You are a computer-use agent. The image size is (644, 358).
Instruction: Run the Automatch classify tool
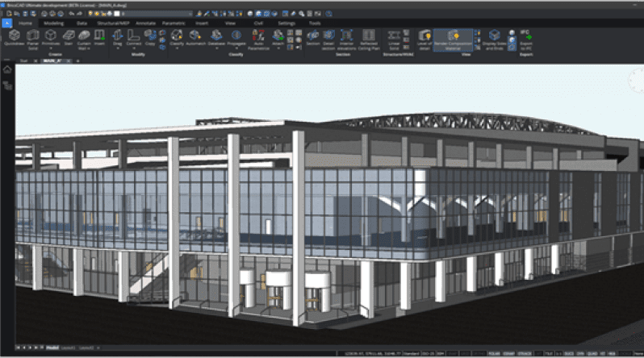pos(195,39)
